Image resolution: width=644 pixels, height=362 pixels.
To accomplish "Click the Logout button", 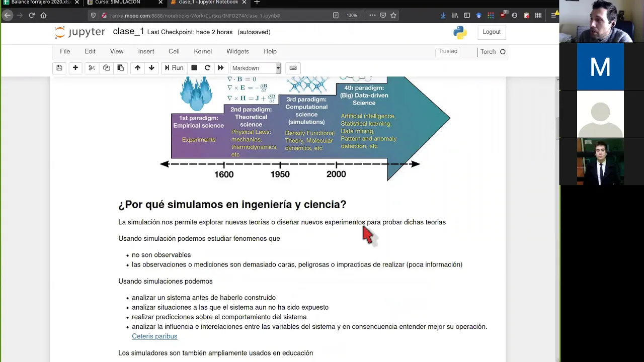I will 492,32.
